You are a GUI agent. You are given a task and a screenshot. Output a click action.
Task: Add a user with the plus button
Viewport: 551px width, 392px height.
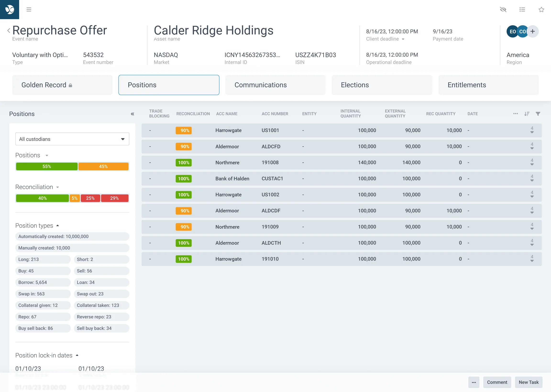click(x=532, y=31)
